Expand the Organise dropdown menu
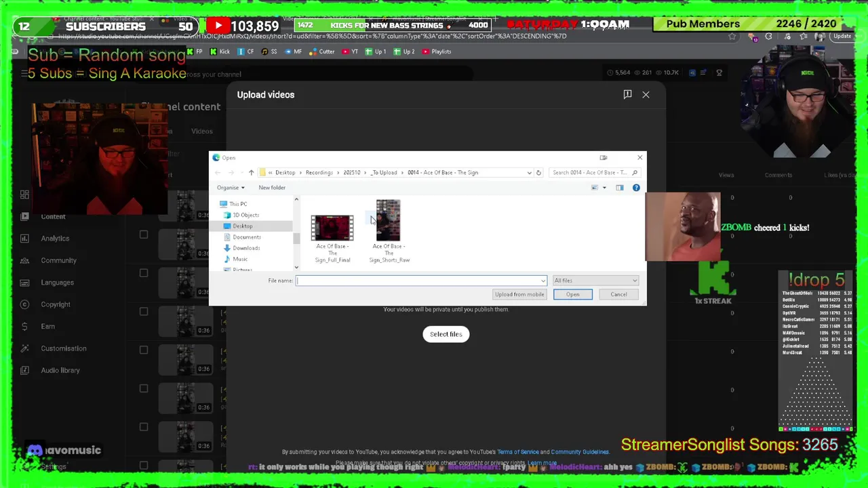Image resolution: width=868 pixels, height=488 pixels. (x=231, y=188)
